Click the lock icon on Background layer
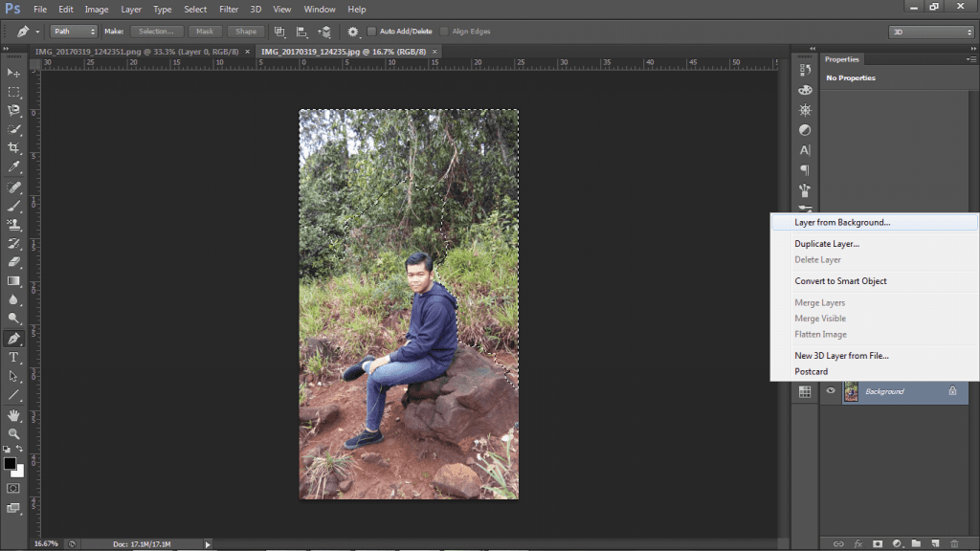The width and height of the screenshot is (980, 551). pyautogui.click(x=952, y=391)
